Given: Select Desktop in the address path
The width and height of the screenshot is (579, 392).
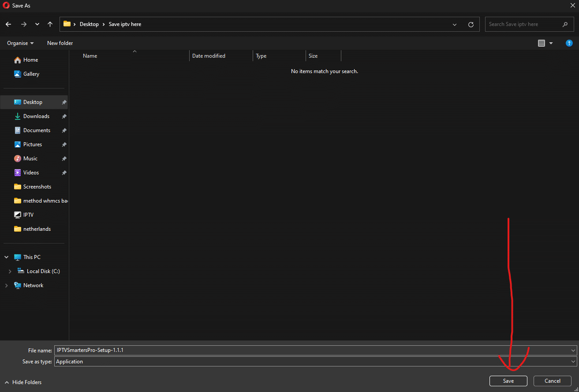Looking at the screenshot, I should coord(89,24).
